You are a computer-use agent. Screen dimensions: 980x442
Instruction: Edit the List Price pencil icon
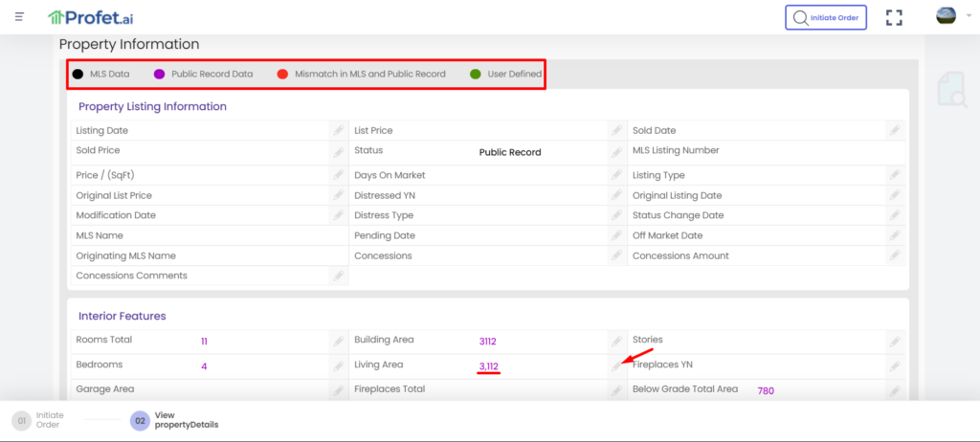click(616, 130)
